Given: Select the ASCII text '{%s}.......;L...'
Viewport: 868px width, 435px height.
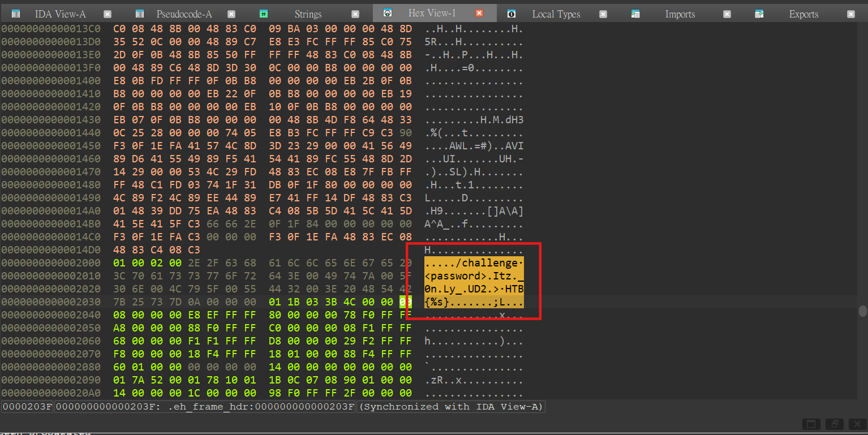Looking at the screenshot, I should point(474,302).
